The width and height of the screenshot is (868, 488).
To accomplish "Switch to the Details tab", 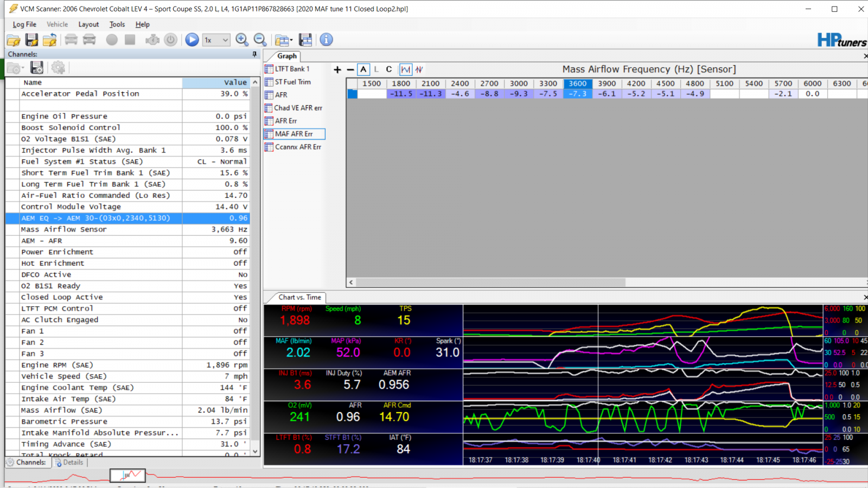I will click(x=69, y=463).
